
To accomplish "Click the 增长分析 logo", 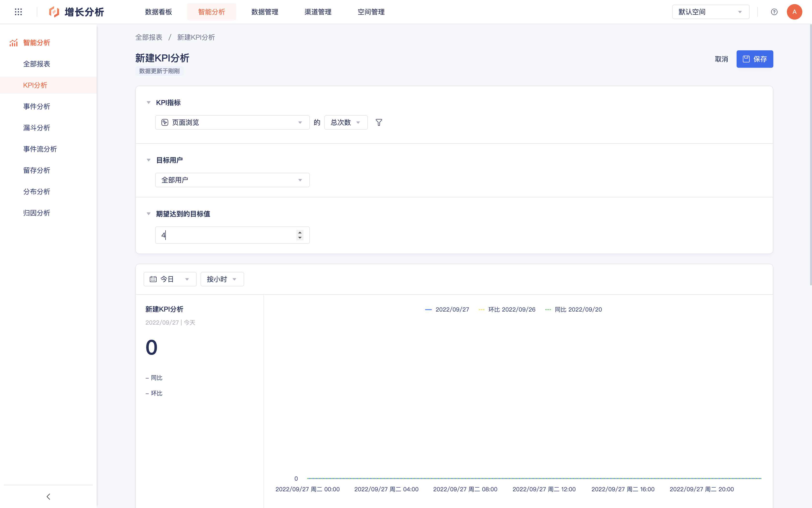I will click(x=76, y=12).
